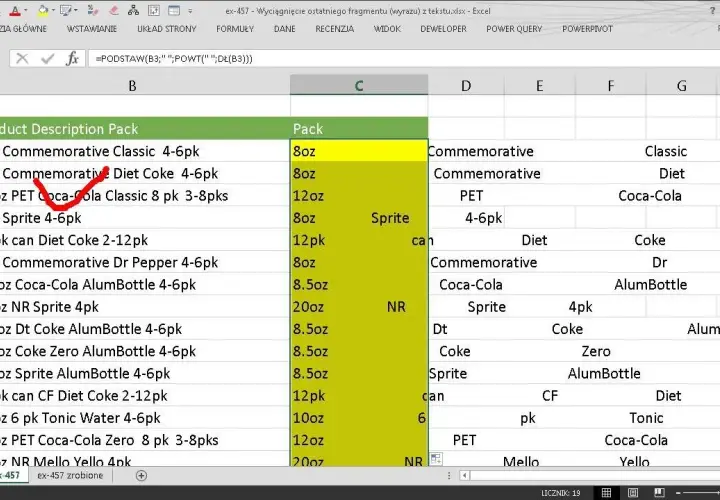Click the hierarchy diagram icon
The width and height of the screenshot is (720, 500).
133,10
